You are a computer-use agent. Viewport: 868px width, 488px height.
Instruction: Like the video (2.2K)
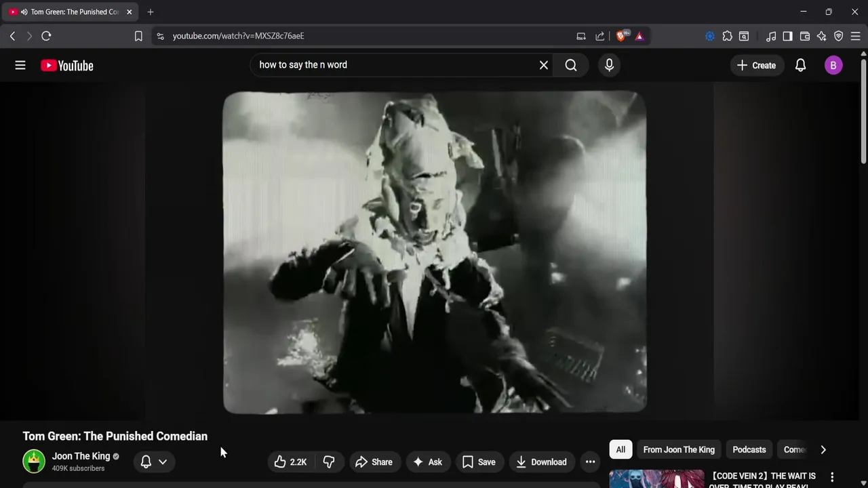290,462
